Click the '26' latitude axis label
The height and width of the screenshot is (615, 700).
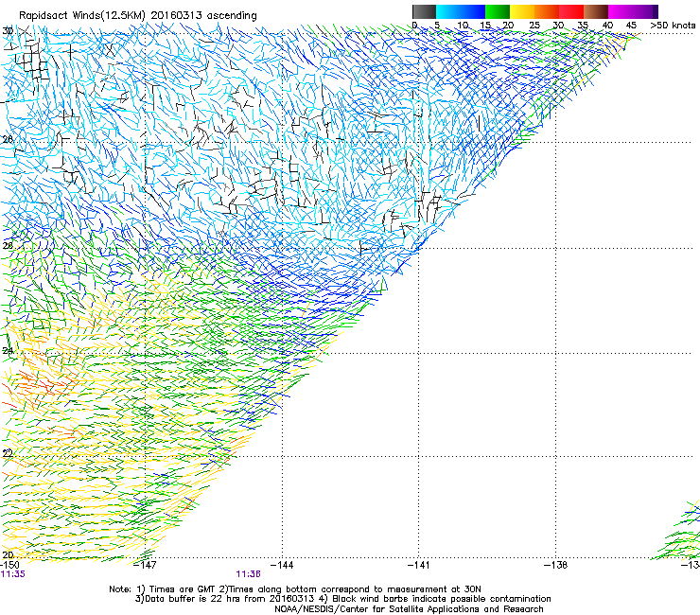pyautogui.click(x=8, y=246)
